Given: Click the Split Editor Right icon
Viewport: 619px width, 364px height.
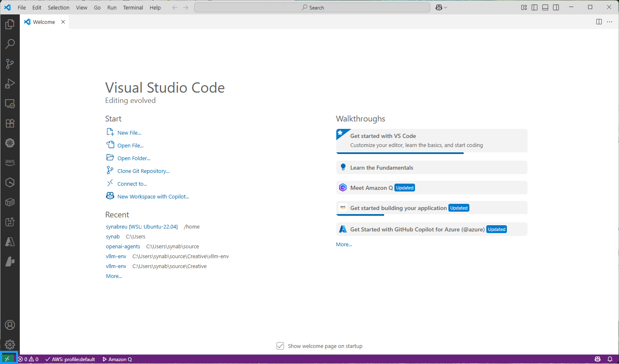Looking at the screenshot, I should 599,22.
